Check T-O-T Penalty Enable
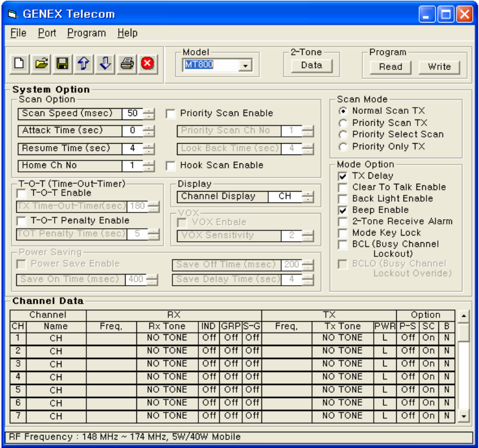Image resolution: width=479 pixels, height=448 pixels. coord(21,221)
